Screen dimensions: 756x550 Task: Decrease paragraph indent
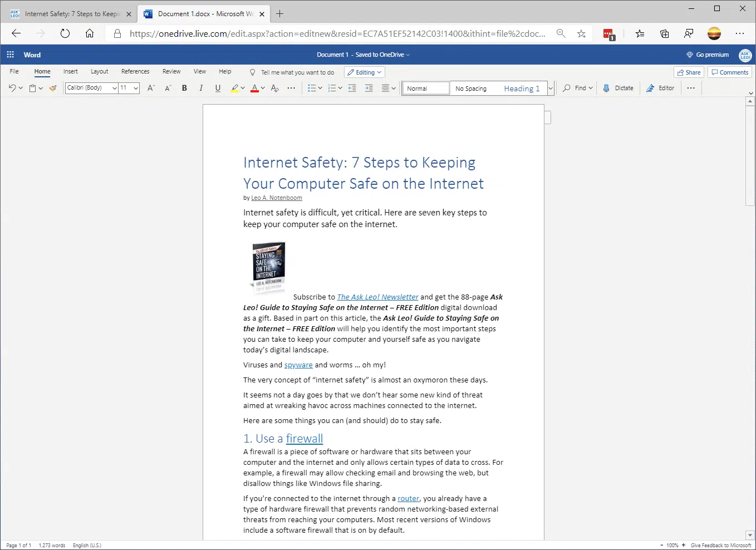(352, 88)
